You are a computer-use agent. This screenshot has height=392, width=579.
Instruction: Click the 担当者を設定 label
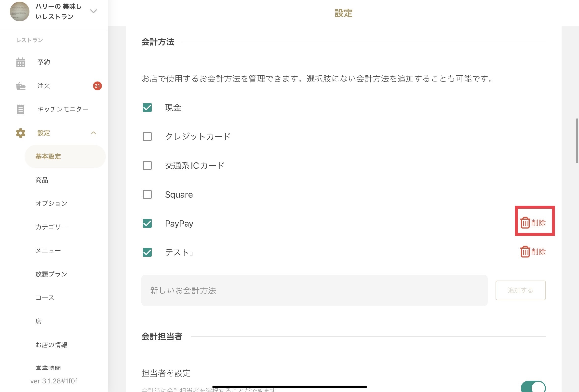point(166,373)
